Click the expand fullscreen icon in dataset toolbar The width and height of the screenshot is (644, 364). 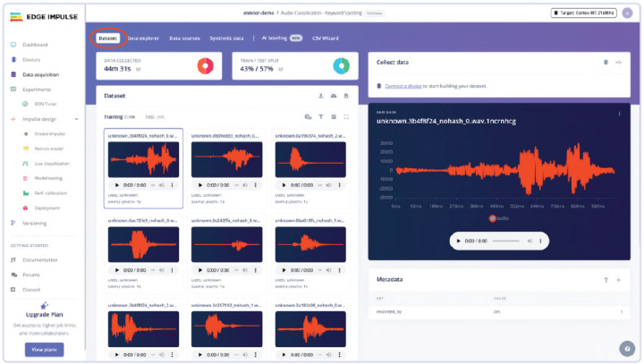tap(346, 116)
